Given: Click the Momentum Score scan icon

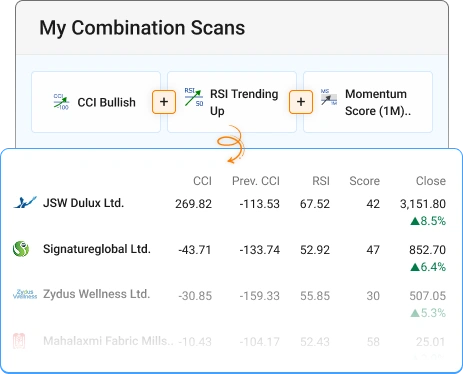Looking at the screenshot, I should tap(329, 97).
